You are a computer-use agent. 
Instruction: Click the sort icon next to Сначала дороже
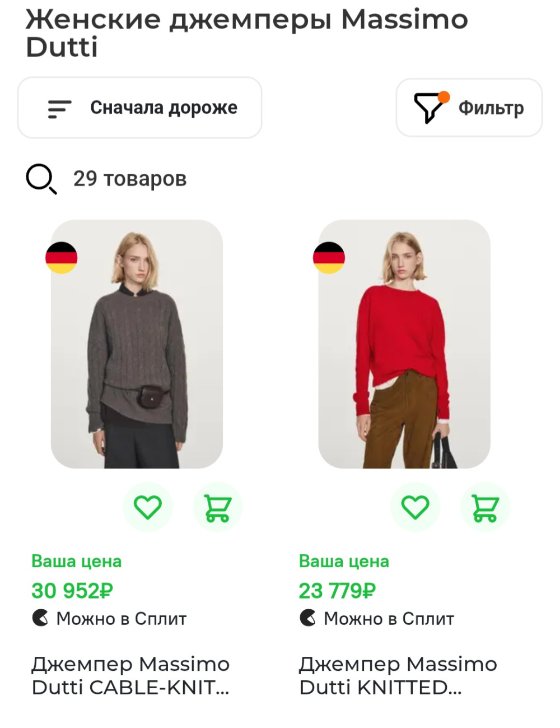[59, 108]
